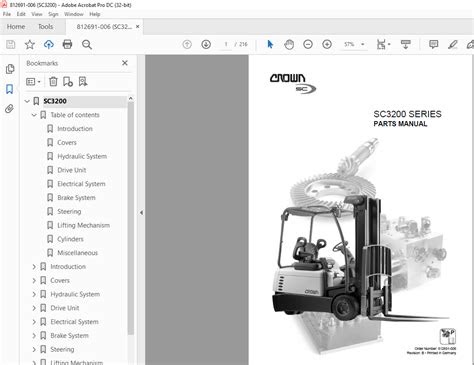Go to next page arrow

(206, 44)
